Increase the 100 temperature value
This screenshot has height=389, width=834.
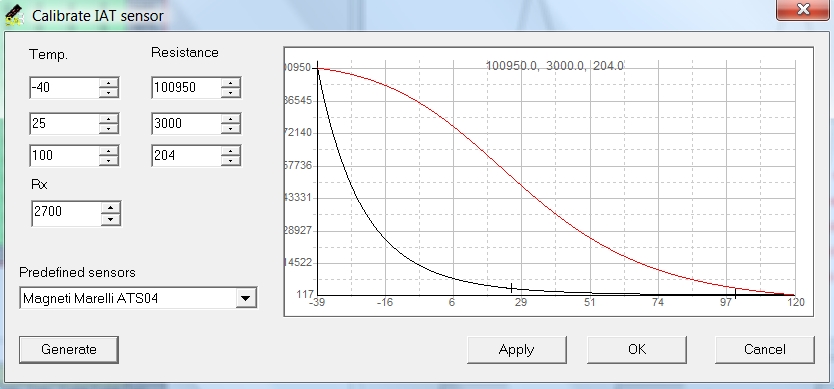pos(109,151)
